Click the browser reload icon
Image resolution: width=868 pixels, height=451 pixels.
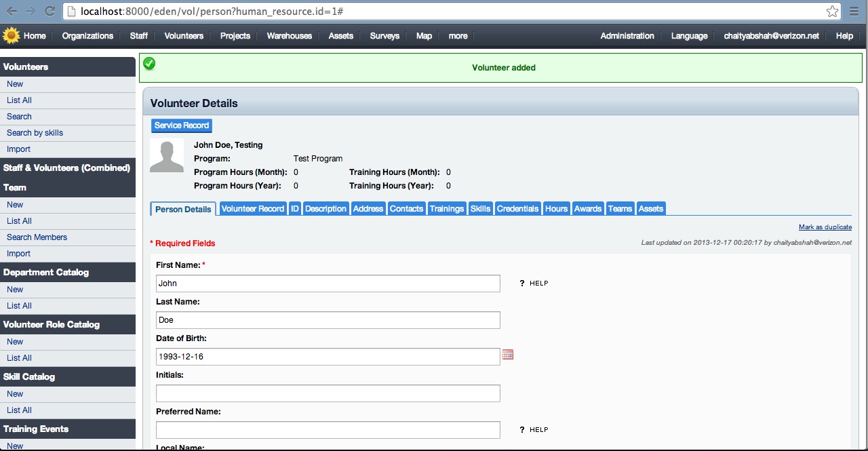50,11
